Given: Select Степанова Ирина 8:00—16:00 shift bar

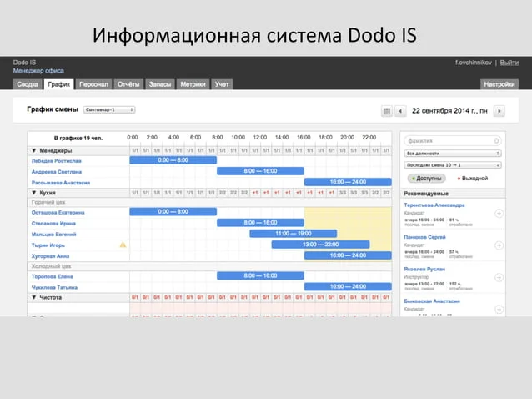Looking at the screenshot, I should click(260, 222).
